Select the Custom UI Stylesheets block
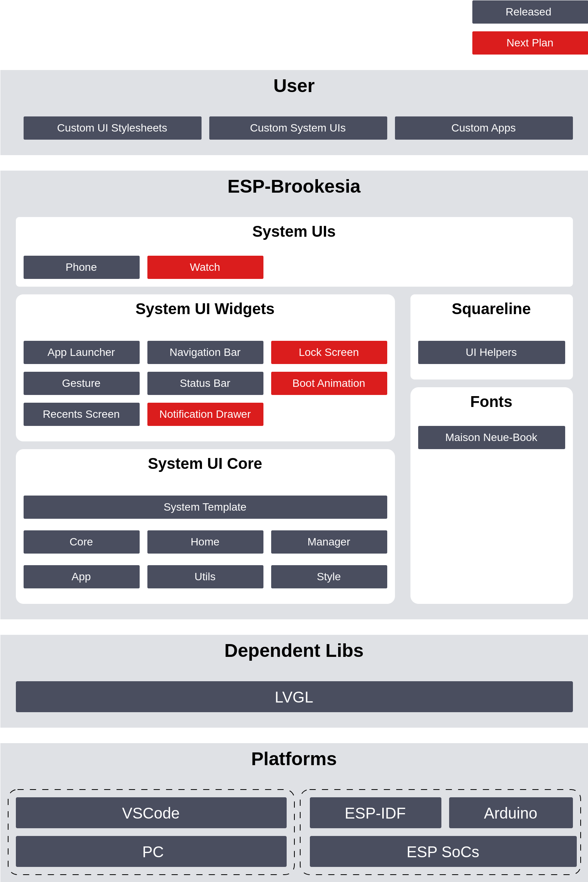The width and height of the screenshot is (588, 882). (x=113, y=128)
